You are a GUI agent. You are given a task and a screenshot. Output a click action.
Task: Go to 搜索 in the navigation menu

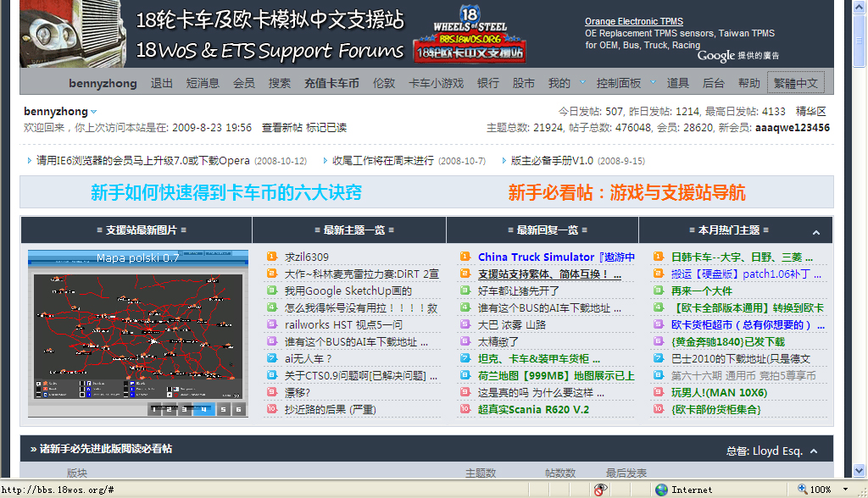coord(280,83)
